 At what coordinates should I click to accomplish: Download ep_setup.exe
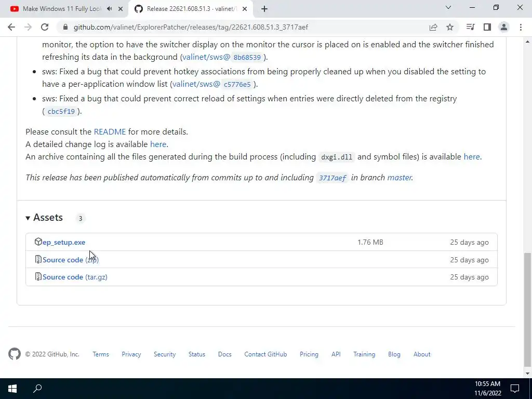pos(64,242)
